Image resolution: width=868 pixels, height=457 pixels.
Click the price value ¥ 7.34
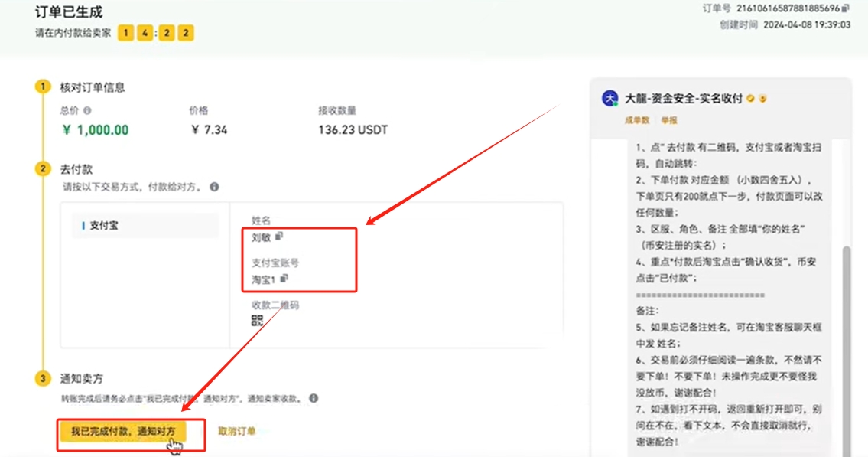(x=209, y=129)
